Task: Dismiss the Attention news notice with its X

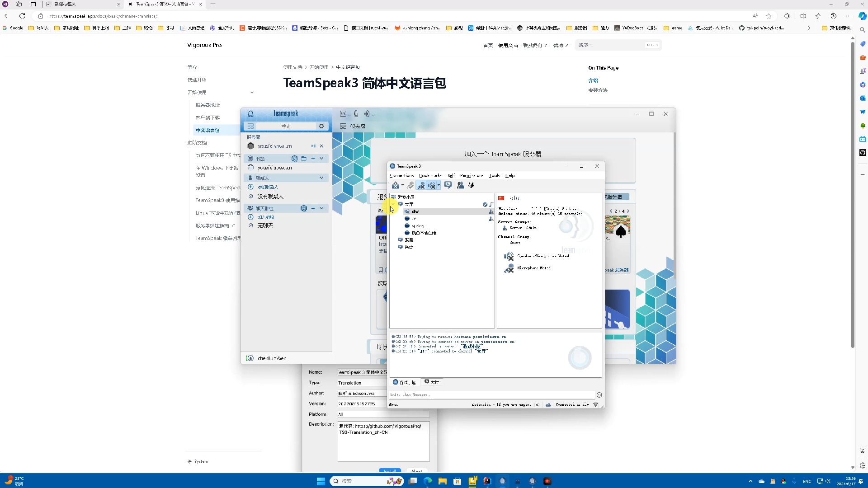Action: 537,405
